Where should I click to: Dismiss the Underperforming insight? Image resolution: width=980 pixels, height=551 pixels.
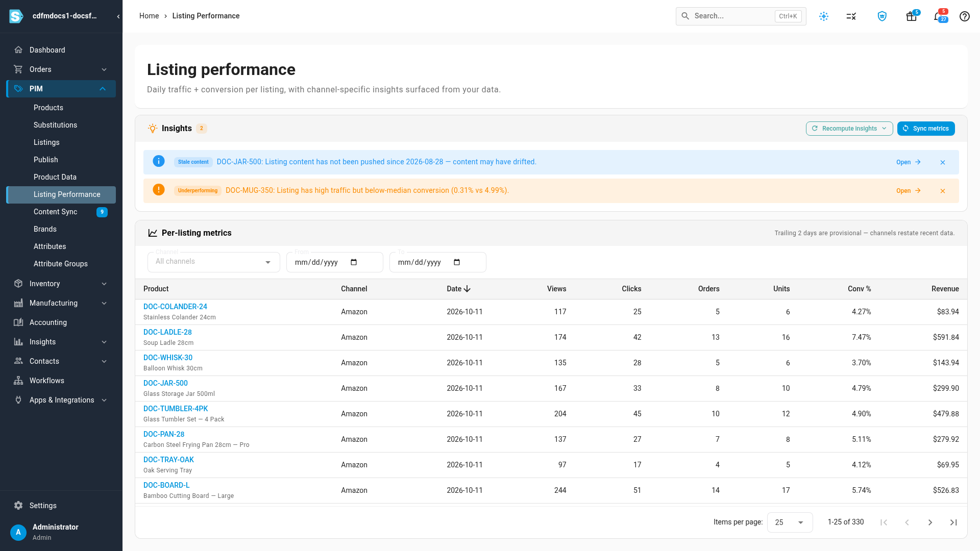point(943,191)
